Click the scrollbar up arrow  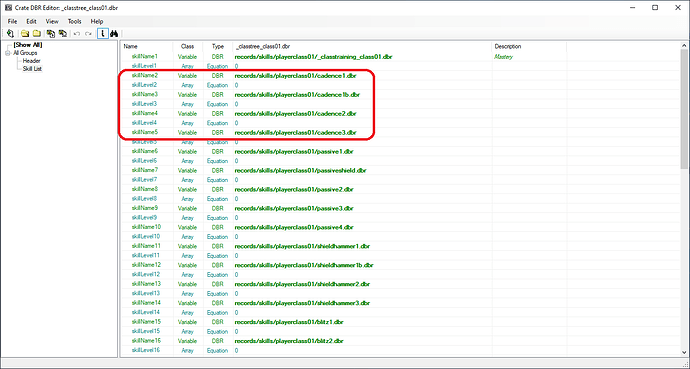pos(685,45)
